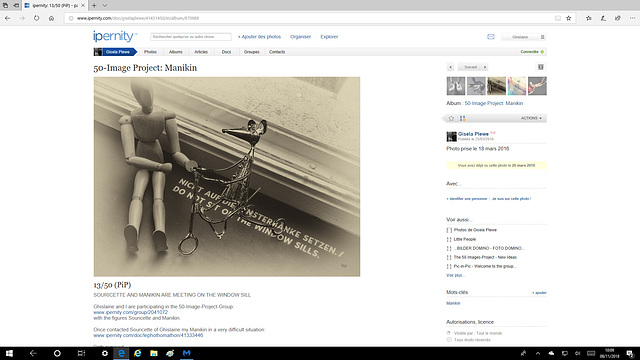This screenshot has width=640, height=360.
Task: Add page to favorites star in address bar
Action: click(x=569, y=18)
